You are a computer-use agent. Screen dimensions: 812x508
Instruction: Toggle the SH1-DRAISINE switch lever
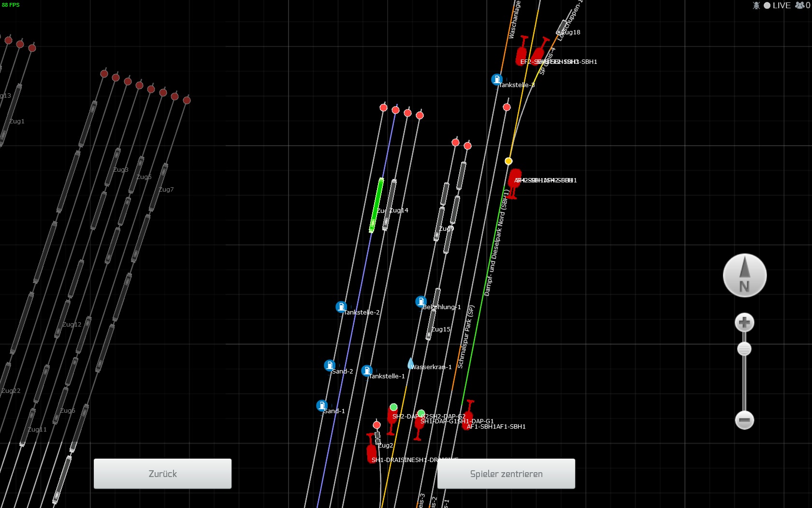372,448
